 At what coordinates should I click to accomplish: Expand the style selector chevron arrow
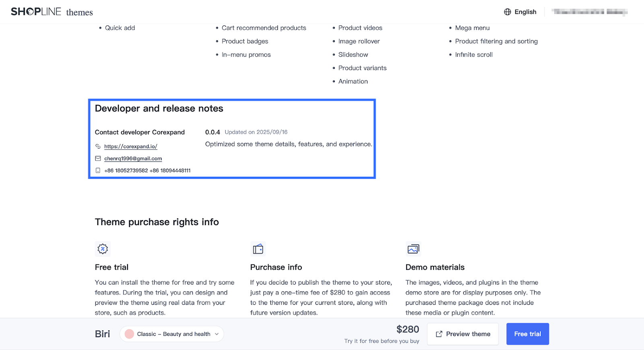(x=217, y=334)
